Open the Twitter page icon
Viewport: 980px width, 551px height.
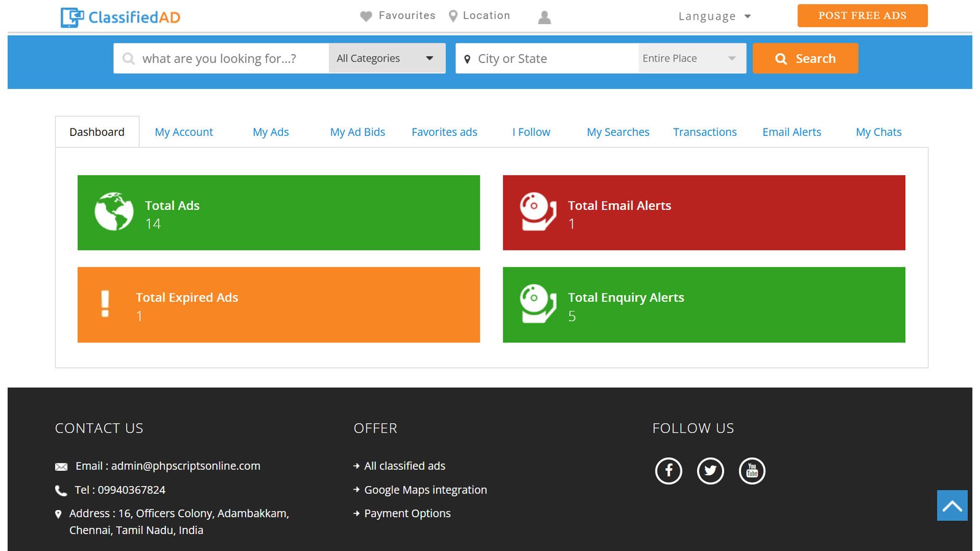(710, 471)
